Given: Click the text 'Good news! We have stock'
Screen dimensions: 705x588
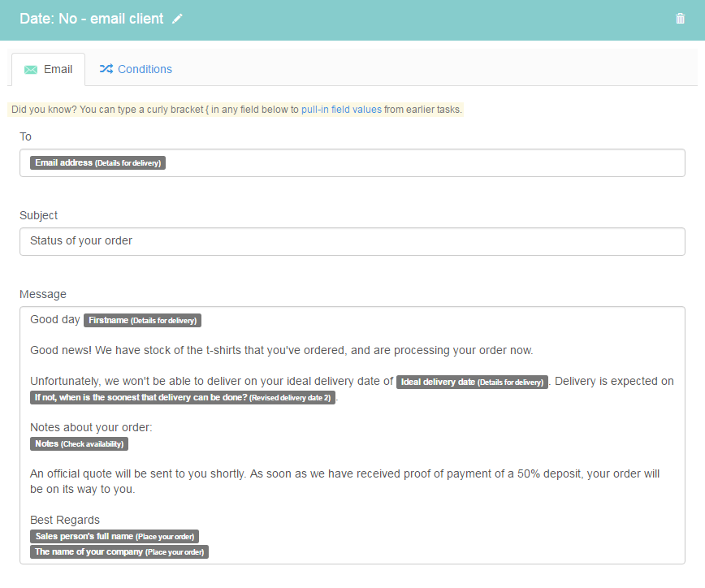Looking at the screenshot, I should (282, 350).
